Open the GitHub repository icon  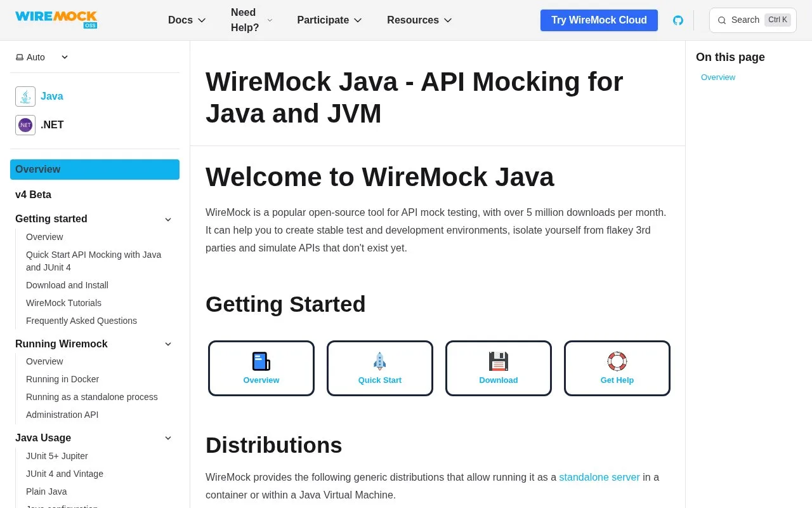pyautogui.click(x=678, y=20)
